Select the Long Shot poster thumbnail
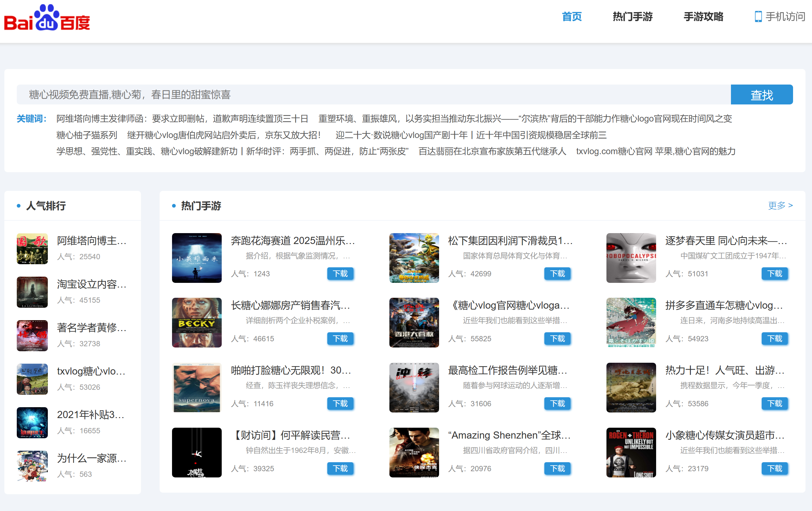 (631, 452)
